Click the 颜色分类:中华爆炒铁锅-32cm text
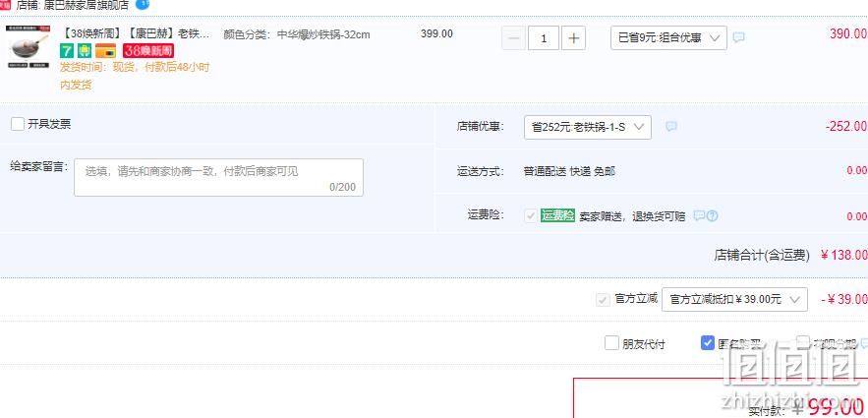Screen dimensions: 868x418 click(x=297, y=34)
